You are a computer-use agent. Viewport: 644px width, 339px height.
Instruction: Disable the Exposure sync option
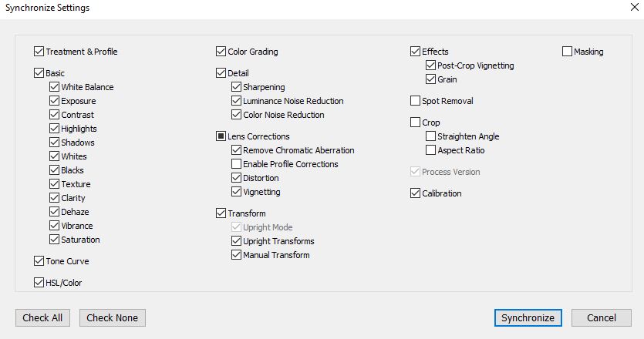point(55,102)
